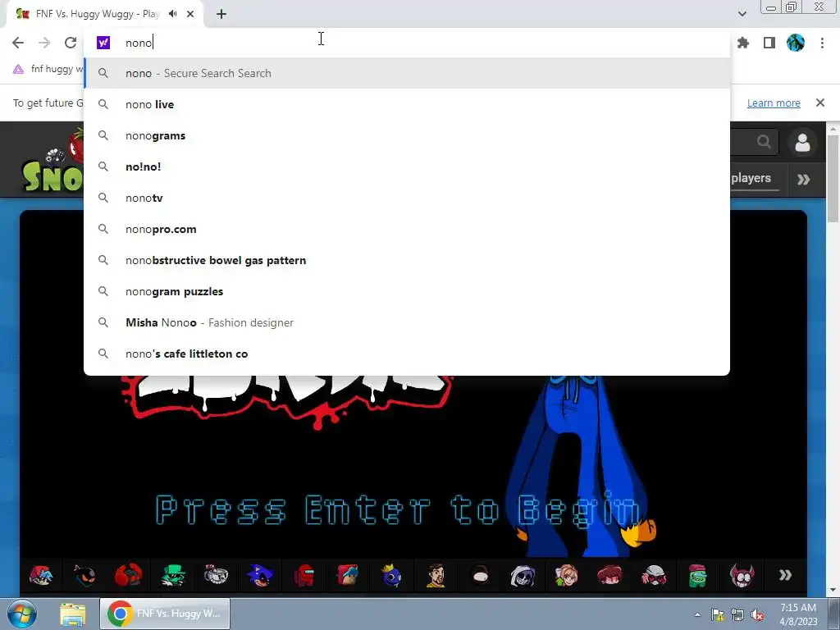The height and width of the screenshot is (630, 840).
Task: Toggle the Chrome side panel icon
Action: coord(769,43)
